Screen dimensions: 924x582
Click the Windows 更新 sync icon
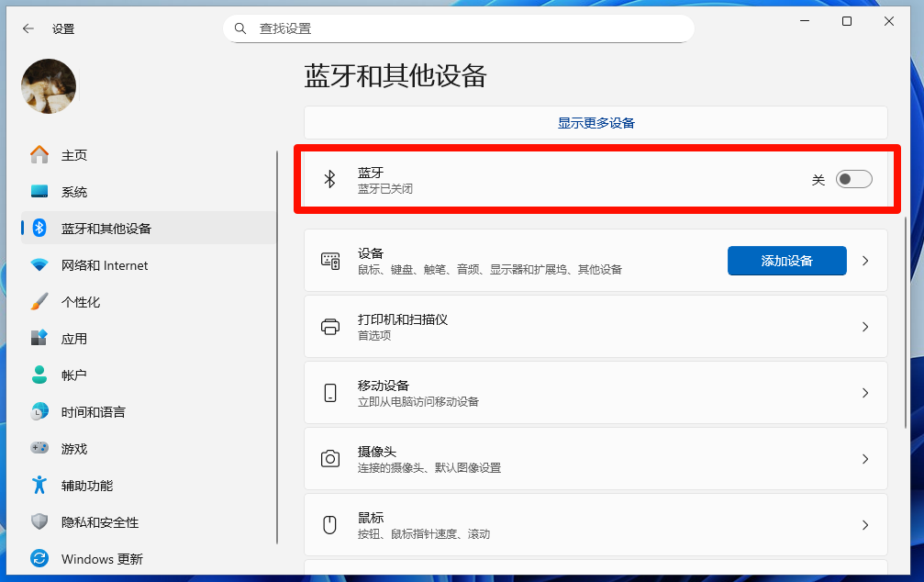pyautogui.click(x=39, y=558)
